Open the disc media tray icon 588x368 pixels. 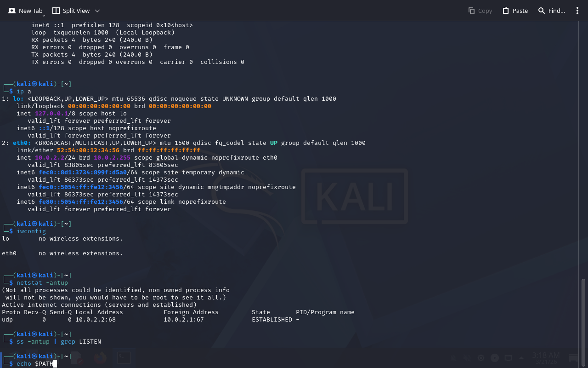tap(495, 358)
